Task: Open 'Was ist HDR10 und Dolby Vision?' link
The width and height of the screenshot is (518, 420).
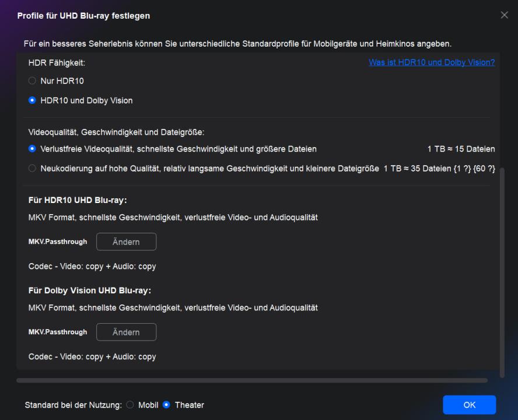Action: pyautogui.click(x=432, y=62)
